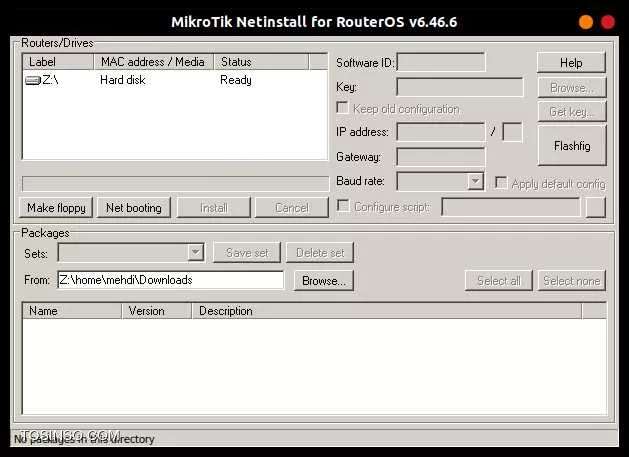Click the Install button
The image size is (629, 457).
[213, 208]
